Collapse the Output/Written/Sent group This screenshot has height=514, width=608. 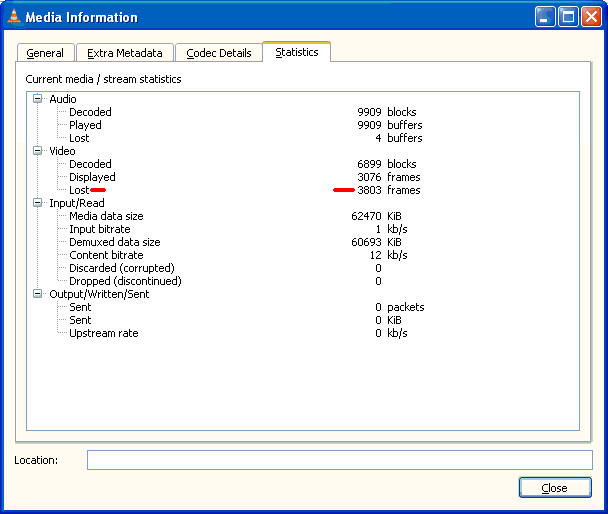pos(38,293)
